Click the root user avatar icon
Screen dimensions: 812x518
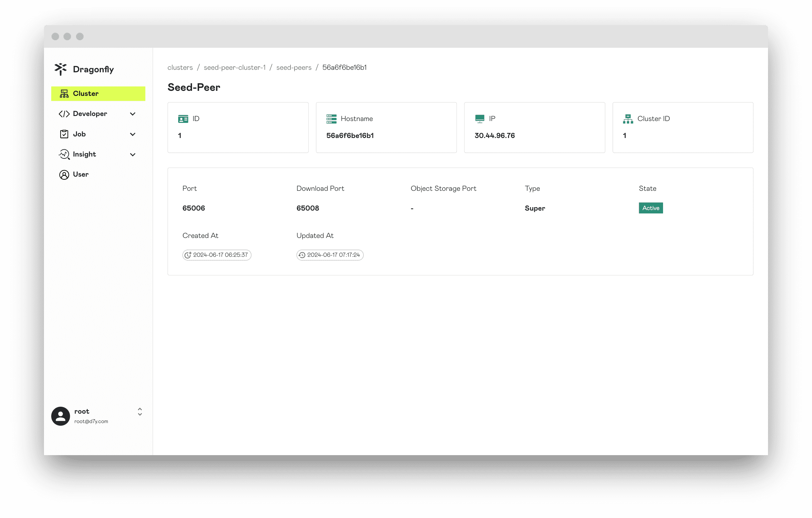pos(60,416)
